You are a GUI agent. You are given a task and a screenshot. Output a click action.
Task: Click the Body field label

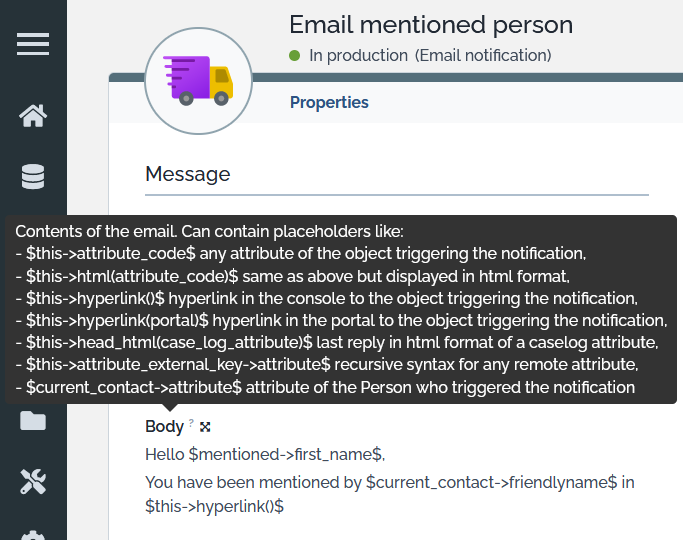[164, 427]
